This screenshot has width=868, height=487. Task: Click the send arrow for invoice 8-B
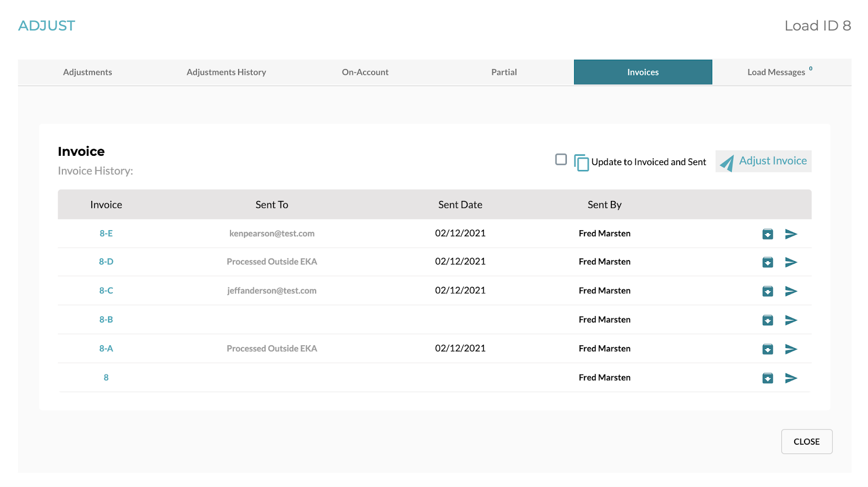click(791, 320)
